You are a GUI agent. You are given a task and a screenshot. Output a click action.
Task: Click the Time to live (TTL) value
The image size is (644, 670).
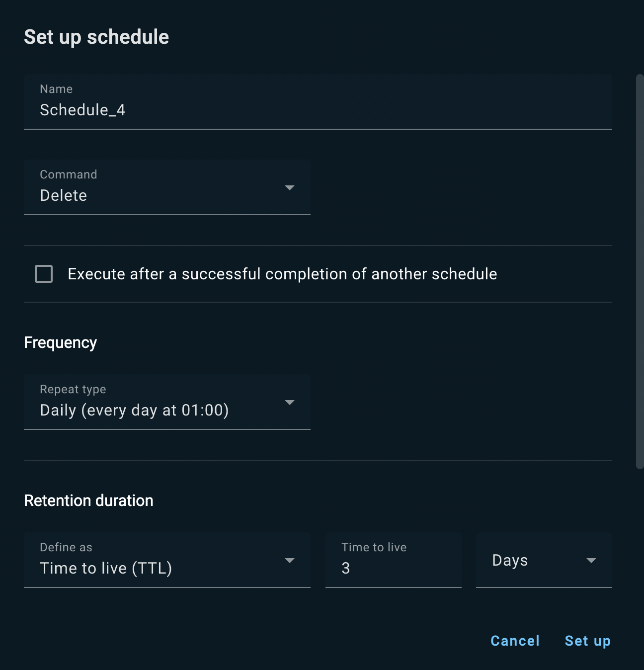(106, 568)
